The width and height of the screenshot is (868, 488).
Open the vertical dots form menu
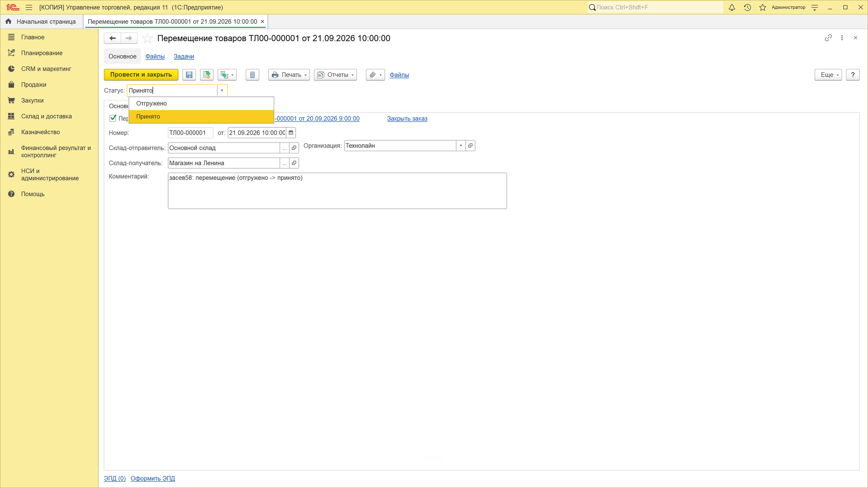(x=842, y=38)
